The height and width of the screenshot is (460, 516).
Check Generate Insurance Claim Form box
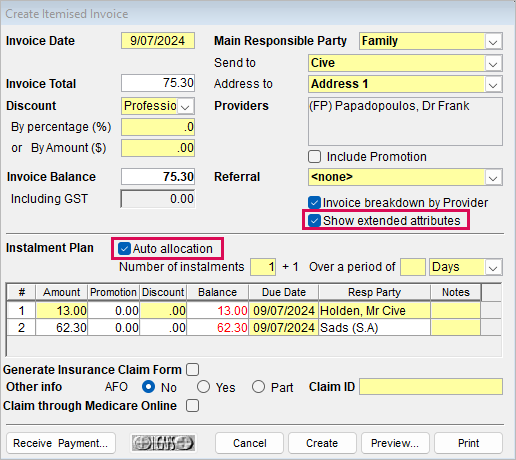click(x=193, y=370)
